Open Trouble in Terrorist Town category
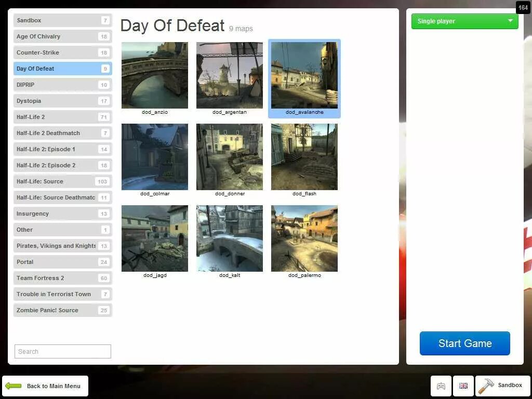The width and height of the screenshot is (532, 399). click(63, 294)
